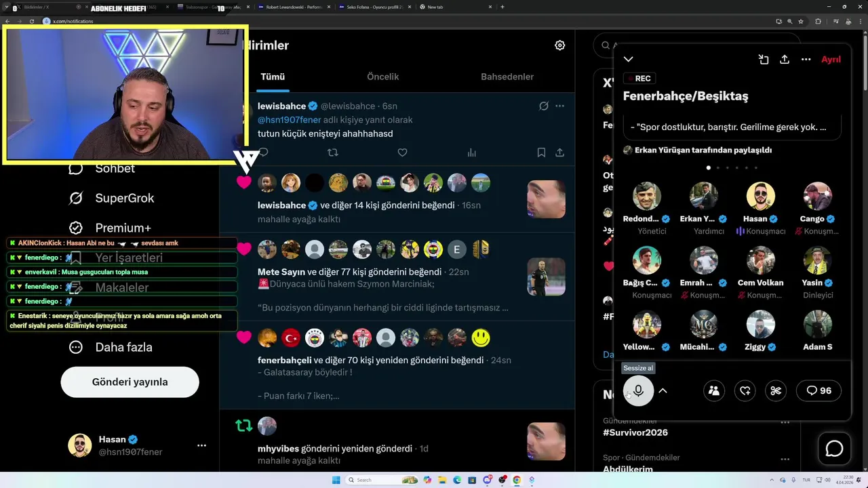Open Chrome three-dot menu
Viewport: 868px width, 488px height.
pyautogui.click(x=861, y=21)
